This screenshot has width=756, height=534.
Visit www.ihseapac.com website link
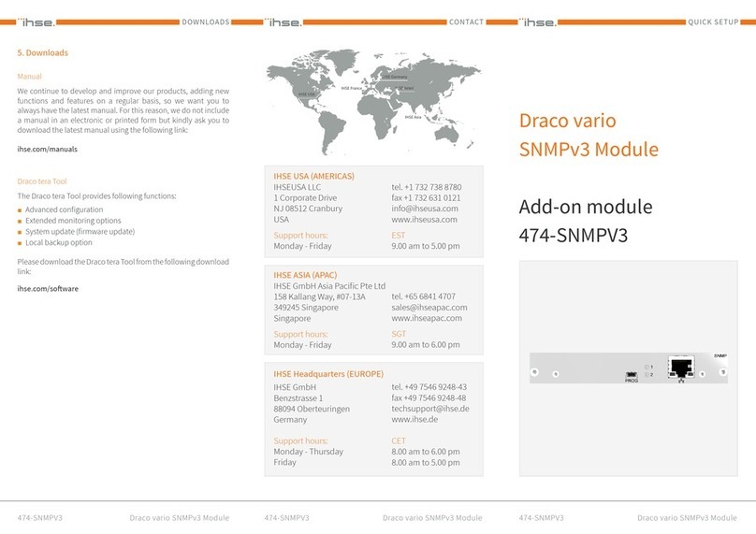[x=427, y=318]
